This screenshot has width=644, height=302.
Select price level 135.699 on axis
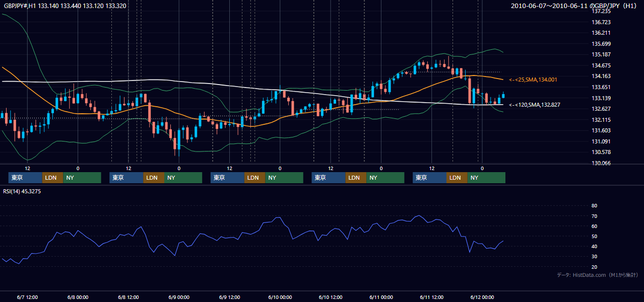(x=601, y=44)
